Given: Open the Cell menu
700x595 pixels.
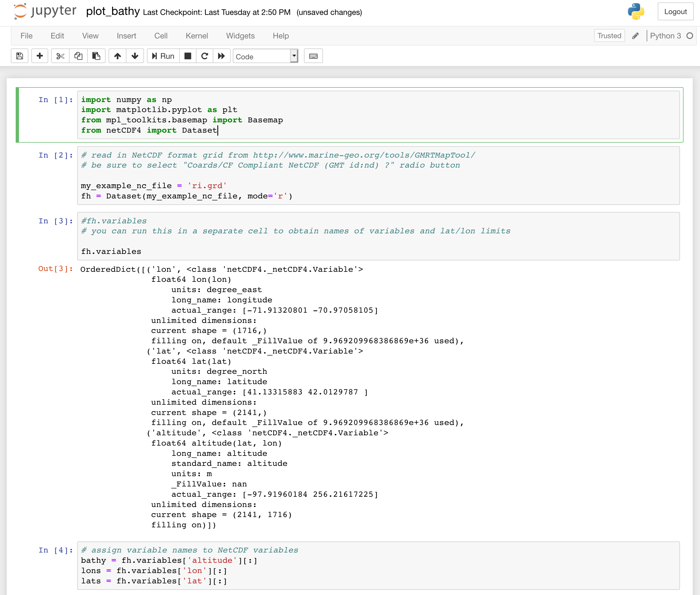Looking at the screenshot, I should [161, 36].
